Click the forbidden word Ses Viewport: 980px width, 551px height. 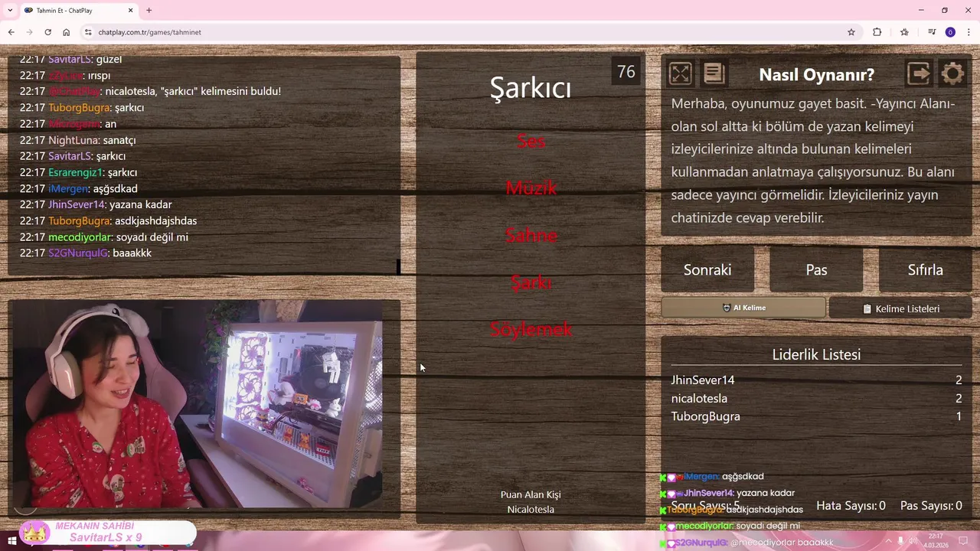531,141
